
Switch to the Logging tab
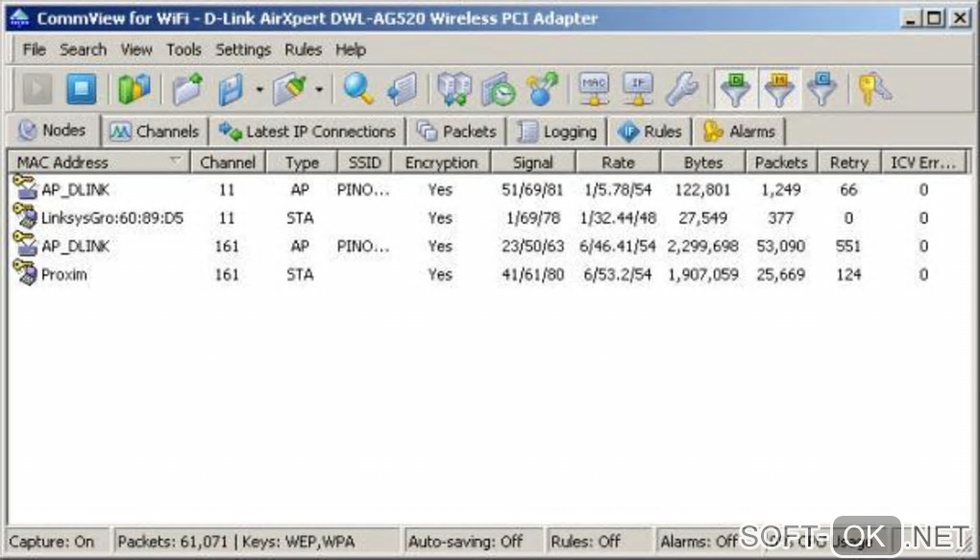tap(557, 132)
